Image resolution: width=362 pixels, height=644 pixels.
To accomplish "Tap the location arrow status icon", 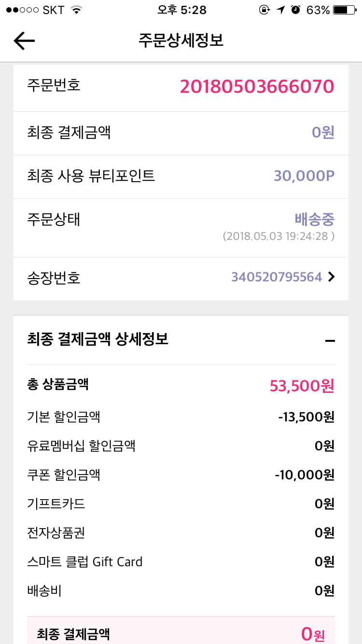I will (x=281, y=10).
